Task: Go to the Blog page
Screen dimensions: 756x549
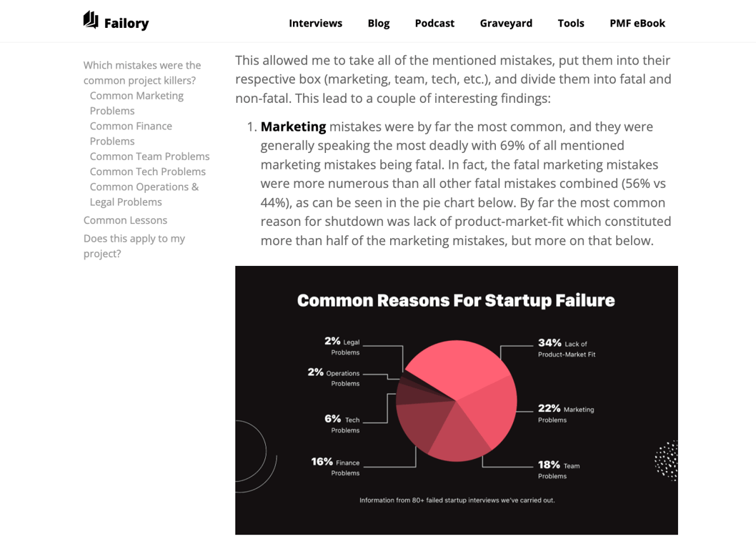Action: [378, 23]
